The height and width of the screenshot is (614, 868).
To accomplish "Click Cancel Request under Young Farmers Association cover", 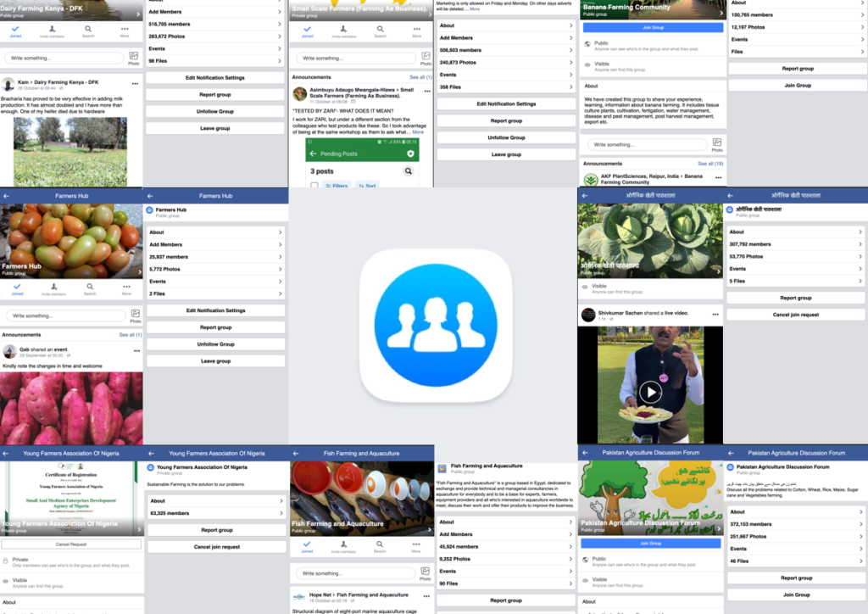I will (x=71, y=544).
